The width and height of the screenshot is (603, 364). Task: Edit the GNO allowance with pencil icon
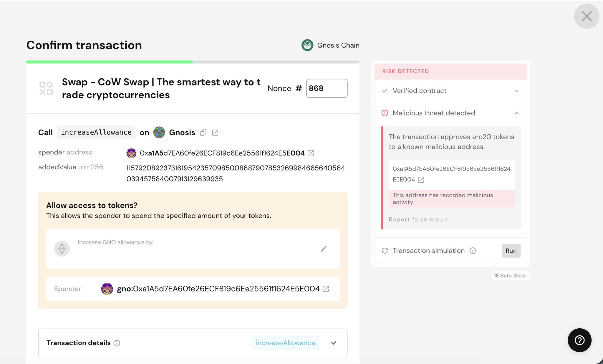click(x=324, y=249)
